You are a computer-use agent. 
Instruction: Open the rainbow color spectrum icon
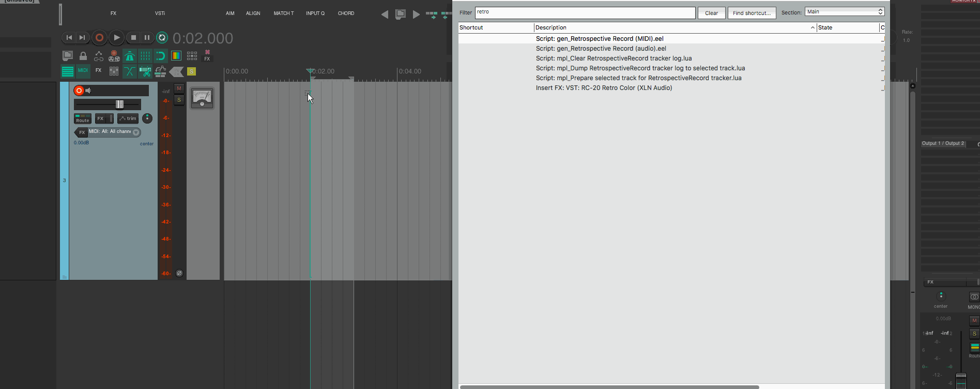tap(176, 56)
